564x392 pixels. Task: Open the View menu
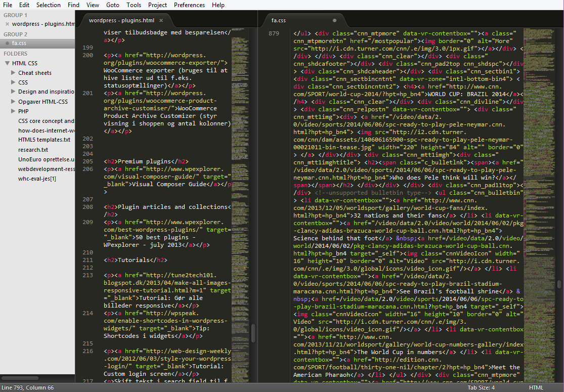(x=93, y=5)
